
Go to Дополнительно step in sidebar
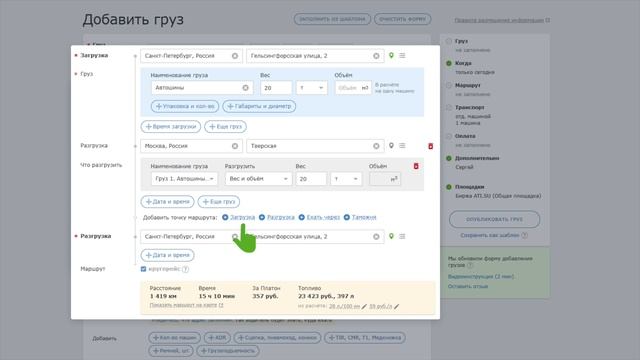point(477,158)
